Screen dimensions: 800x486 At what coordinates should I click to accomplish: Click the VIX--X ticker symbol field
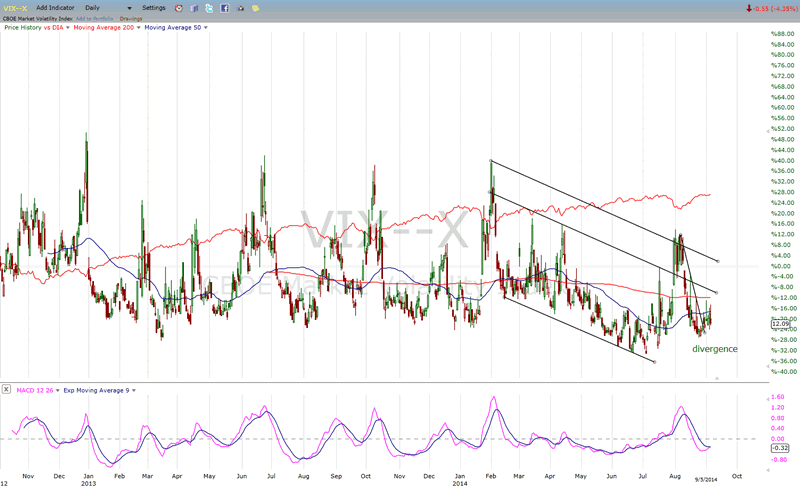tap(15, 8)
